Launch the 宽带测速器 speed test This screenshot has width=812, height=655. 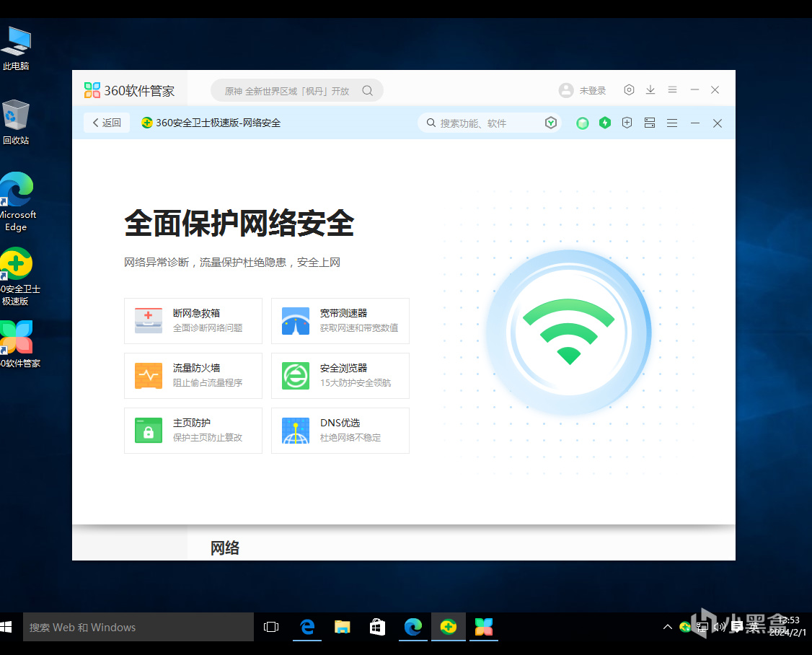pyautogui.click(x=340, y=321)
